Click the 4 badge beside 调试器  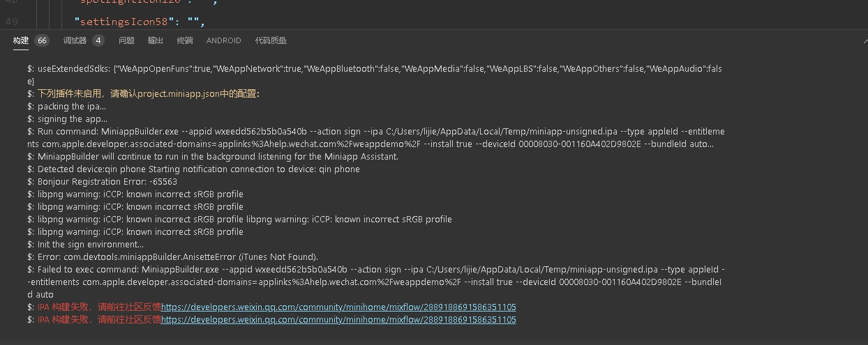click(98, 40)
